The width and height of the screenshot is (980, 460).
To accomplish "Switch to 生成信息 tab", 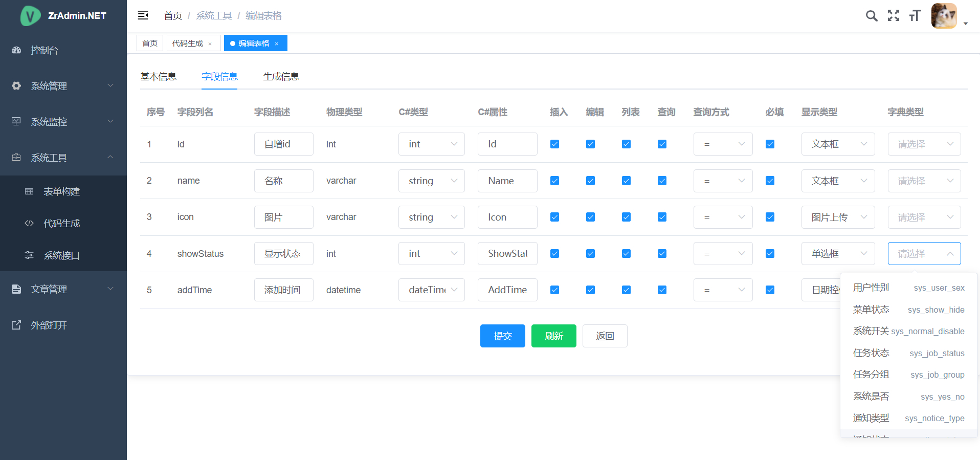I will point(281,77).
